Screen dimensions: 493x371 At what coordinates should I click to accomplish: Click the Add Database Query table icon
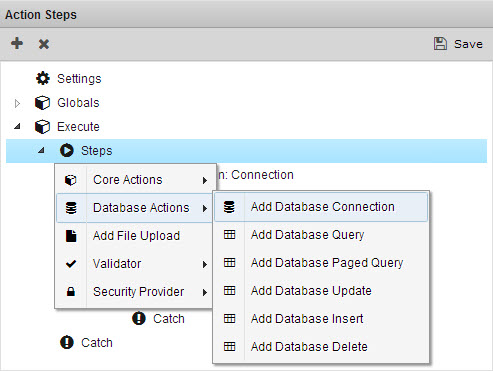tap(229, 235)
